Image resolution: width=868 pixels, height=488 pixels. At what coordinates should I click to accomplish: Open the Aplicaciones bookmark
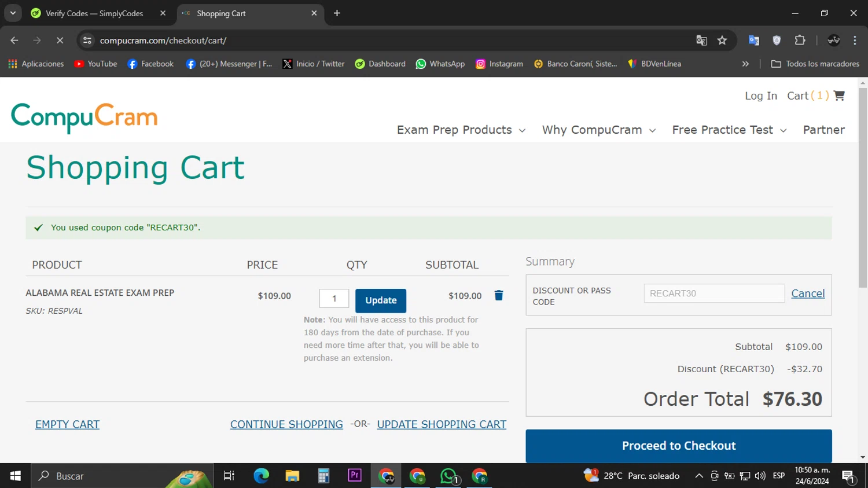point(36,64)
